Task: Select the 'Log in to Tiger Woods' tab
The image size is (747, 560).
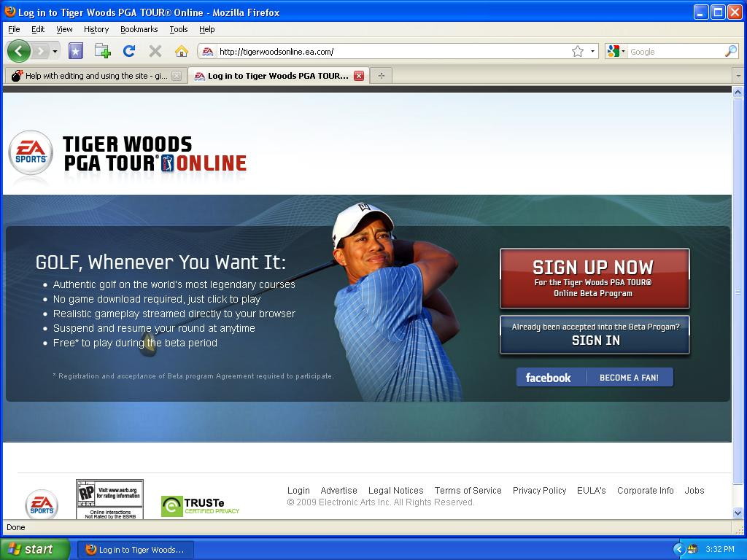Action: pyautogui.click(x=277, y=76)
